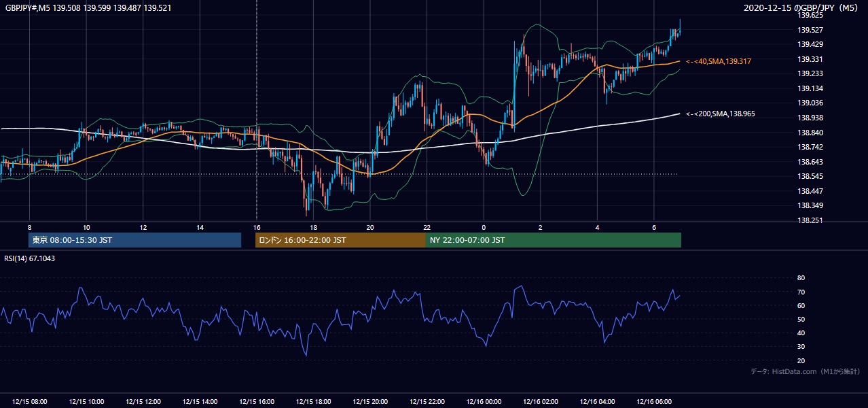Select the London session bar ロンドン 16:00-22:00 JST
Image resolution: width=868 pixels, height=408 pixels.
pyautogui.click(x=340, y=240)
